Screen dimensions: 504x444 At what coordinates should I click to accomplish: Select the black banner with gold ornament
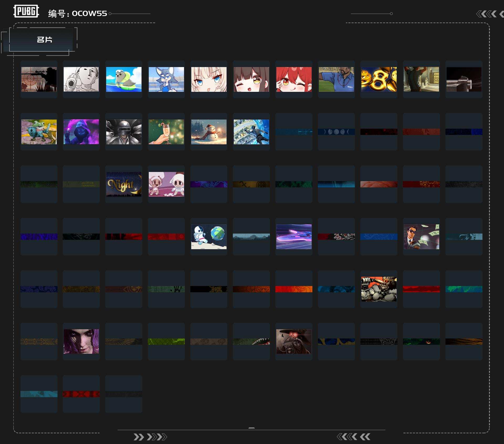(x=209, y=289)
